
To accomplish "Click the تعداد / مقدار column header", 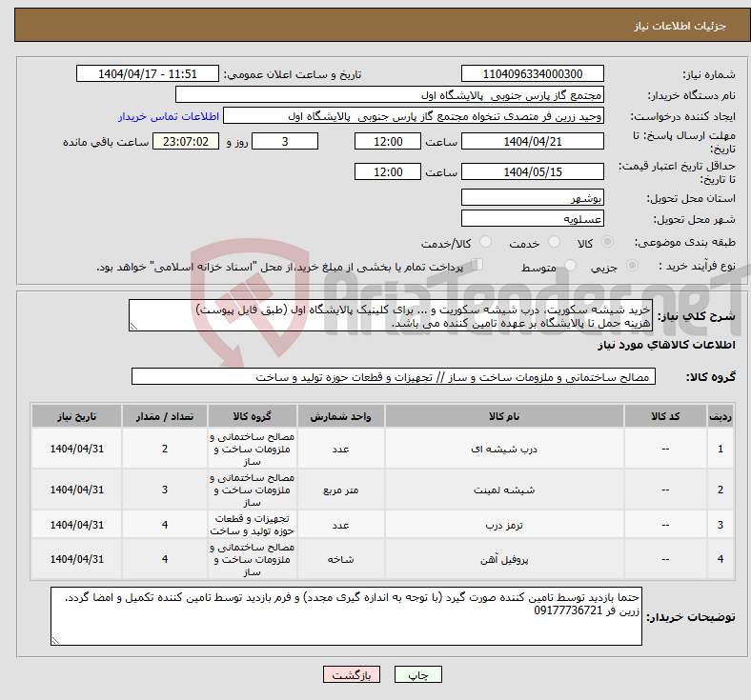I will 165,416.
